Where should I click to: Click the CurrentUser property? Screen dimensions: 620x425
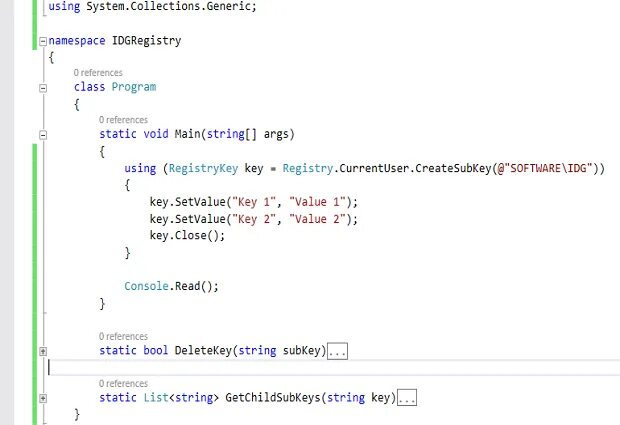pos(374,168)
